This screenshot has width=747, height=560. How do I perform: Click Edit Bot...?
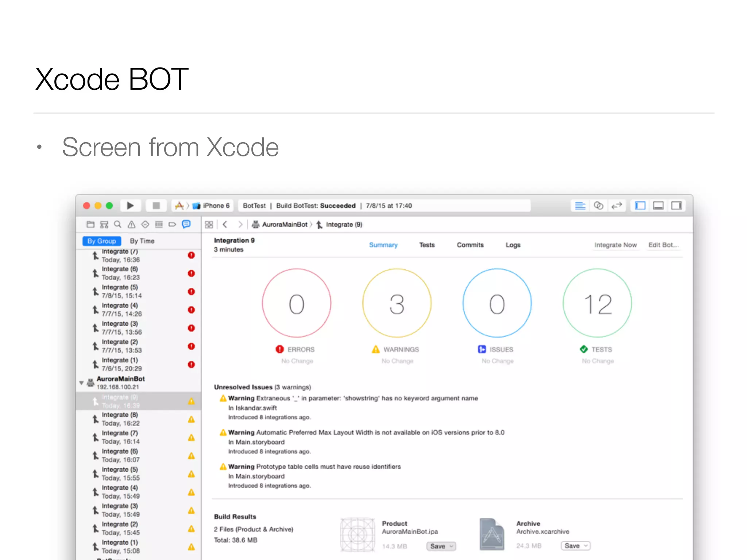coord(663,245)
